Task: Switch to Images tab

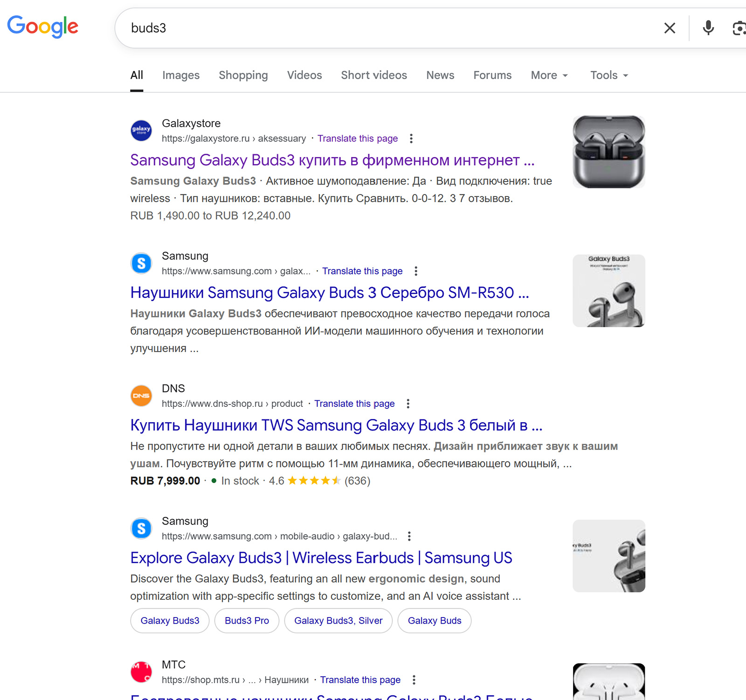Action: [x=181, y=75]
